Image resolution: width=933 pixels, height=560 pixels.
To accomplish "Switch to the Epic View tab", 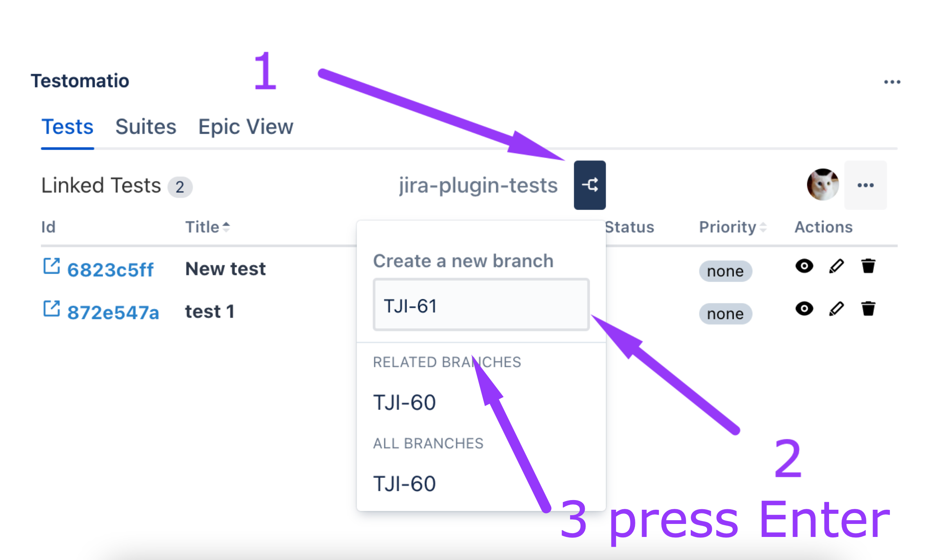I will pos(246,127).
